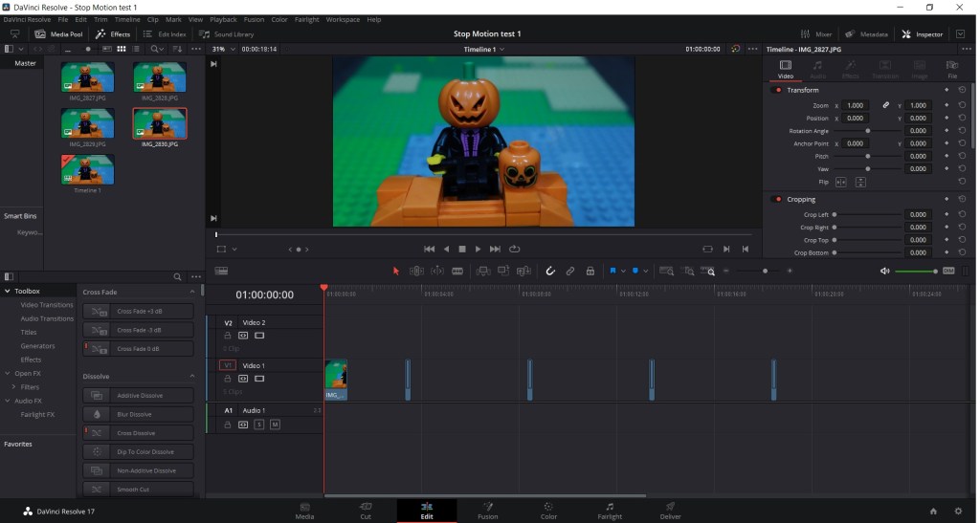Go to first frame in viewer
The width and height of the screenshot is (980, 523).
click(430, 249)
